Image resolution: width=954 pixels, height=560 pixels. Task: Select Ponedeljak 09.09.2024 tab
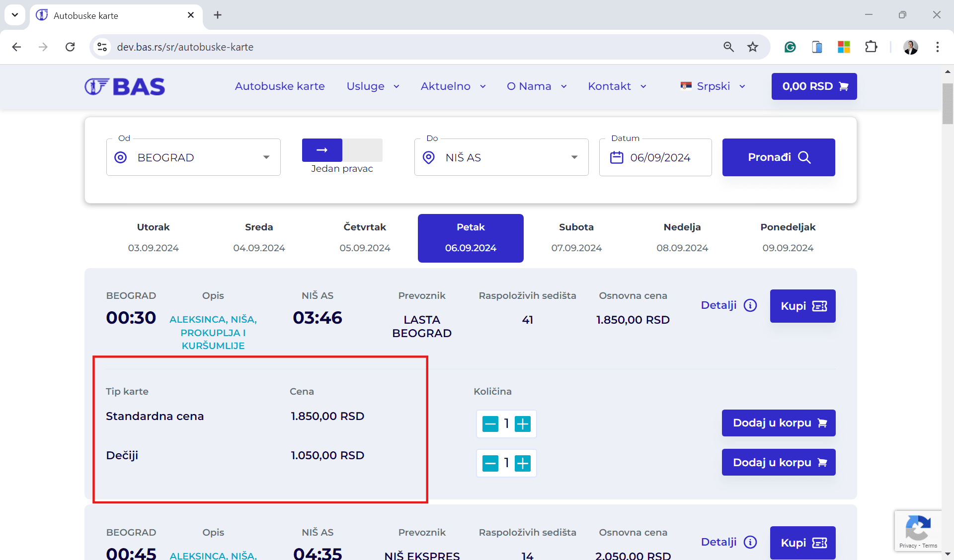click(788, 238)
